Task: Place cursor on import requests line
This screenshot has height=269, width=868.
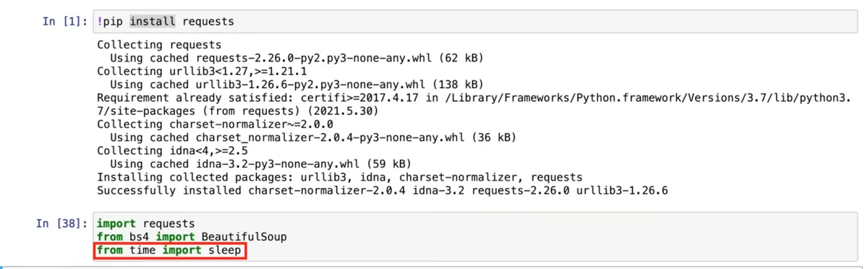Action: coord(145,224)
